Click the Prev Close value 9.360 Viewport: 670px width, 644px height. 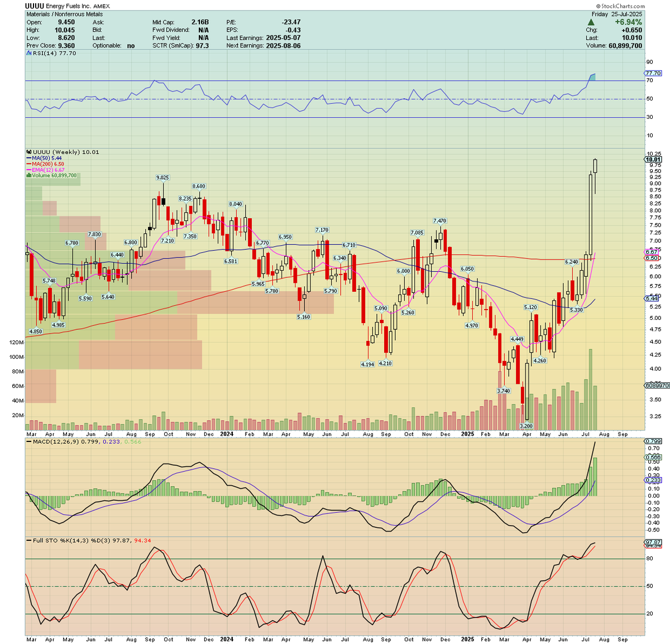[x=66, y=46]
